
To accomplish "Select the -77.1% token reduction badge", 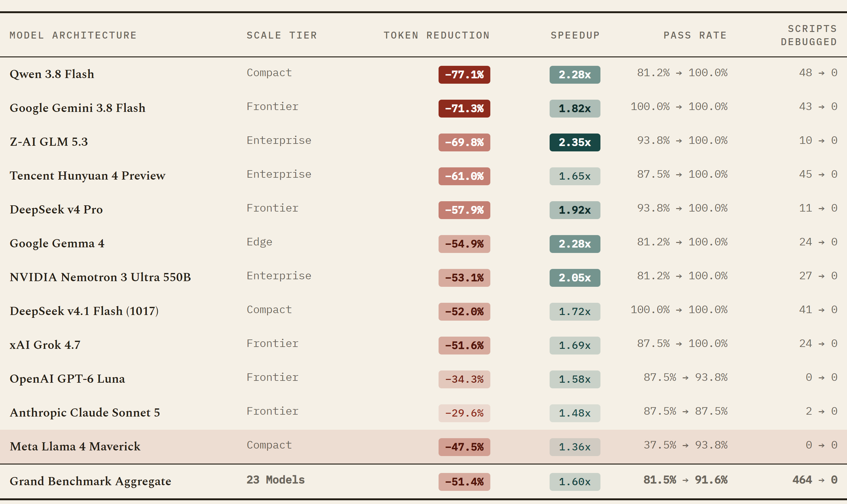I will tap(464, 75).
